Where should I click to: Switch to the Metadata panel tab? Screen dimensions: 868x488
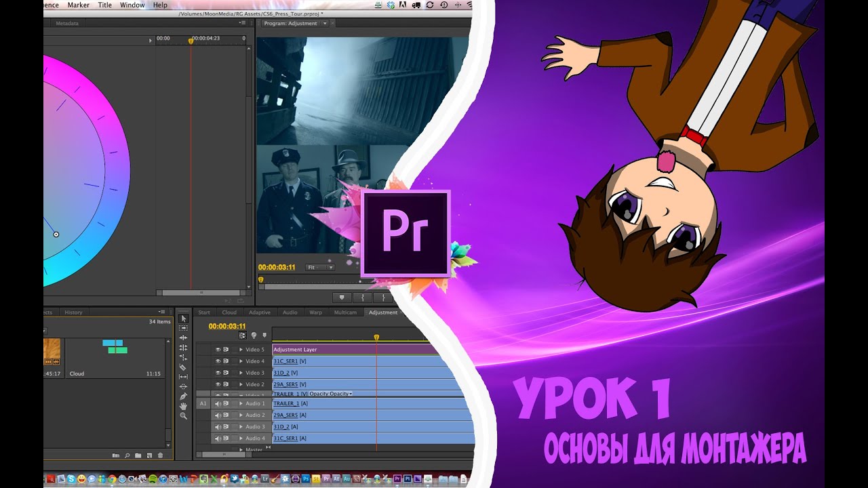tap(67, 24)
